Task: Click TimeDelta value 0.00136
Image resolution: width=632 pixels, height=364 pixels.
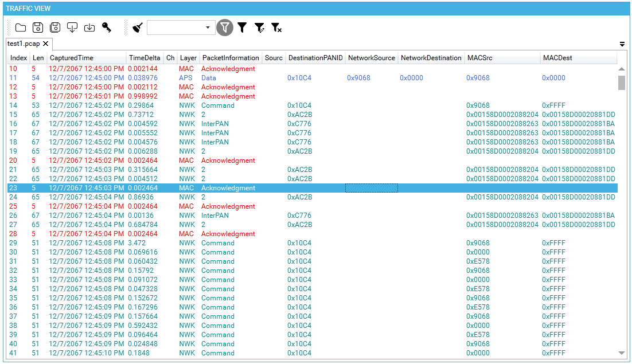Action: click(x=141, y=216)
